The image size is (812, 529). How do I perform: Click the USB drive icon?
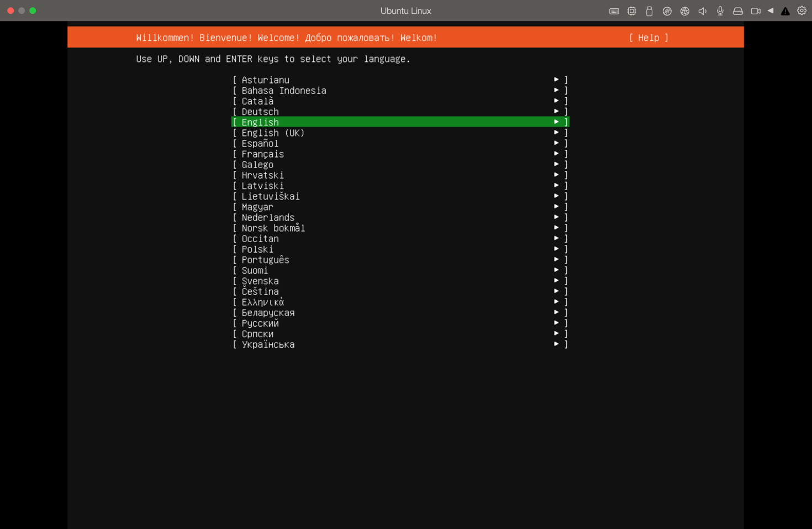point(649,11)
